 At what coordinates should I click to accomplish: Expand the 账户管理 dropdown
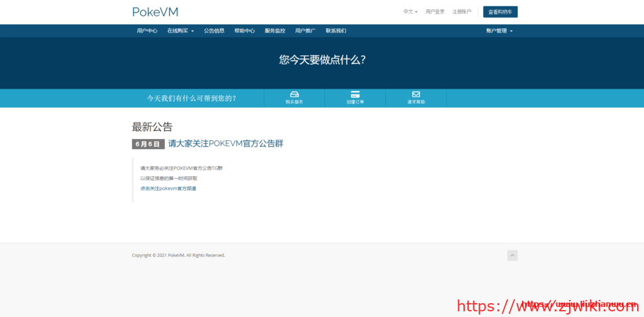coord(499,31)
